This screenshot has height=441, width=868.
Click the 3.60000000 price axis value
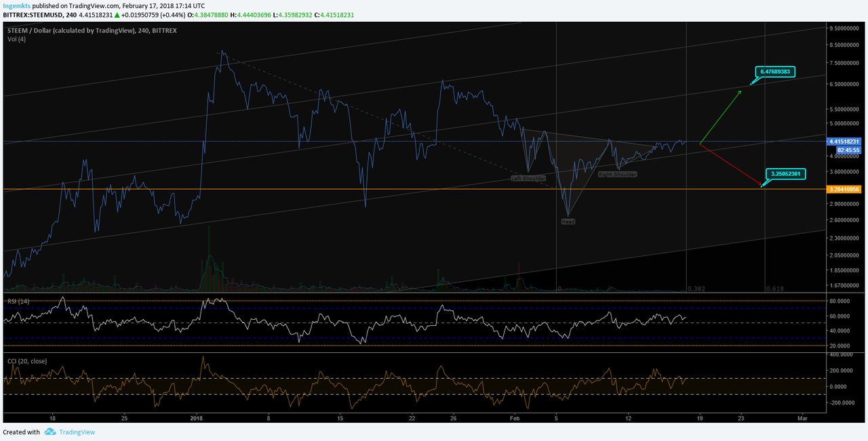845,171
